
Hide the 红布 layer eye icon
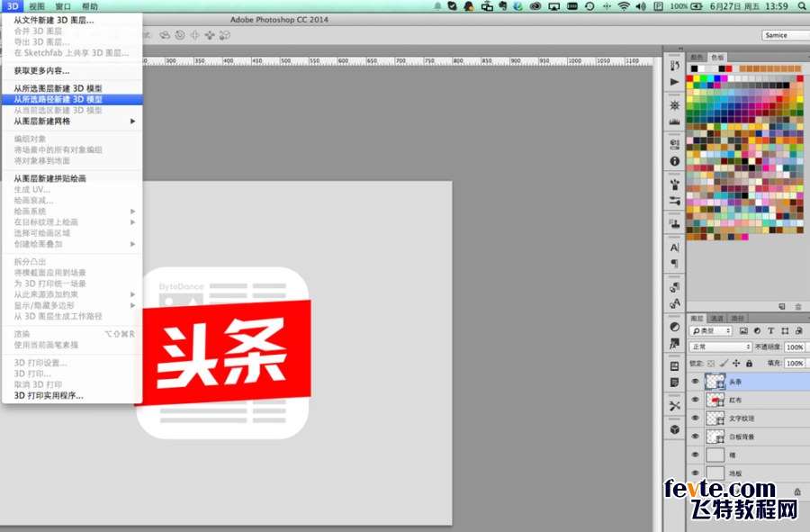click(696, 400)
